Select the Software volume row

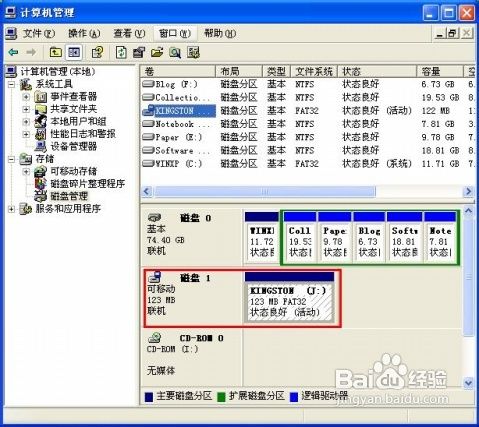tap(307, 151)
